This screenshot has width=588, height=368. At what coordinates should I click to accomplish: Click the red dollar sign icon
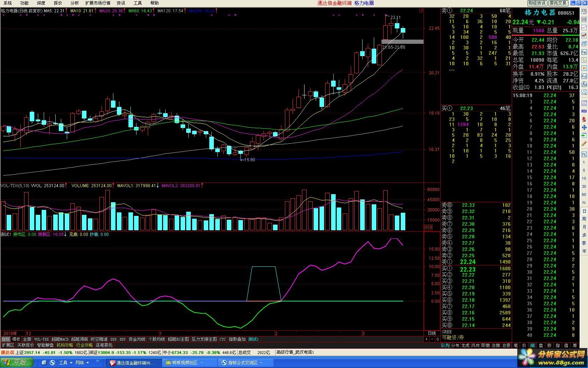pos(584,119)
